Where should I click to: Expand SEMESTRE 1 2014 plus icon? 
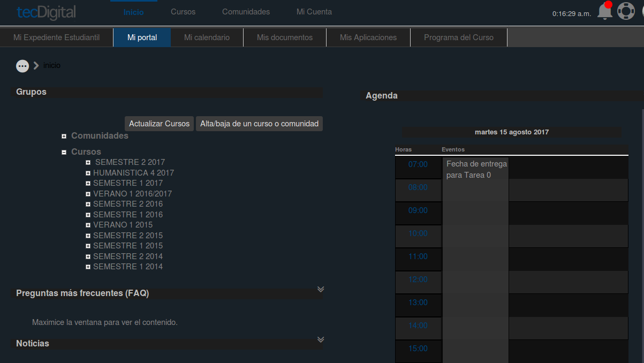coord(88,267)
